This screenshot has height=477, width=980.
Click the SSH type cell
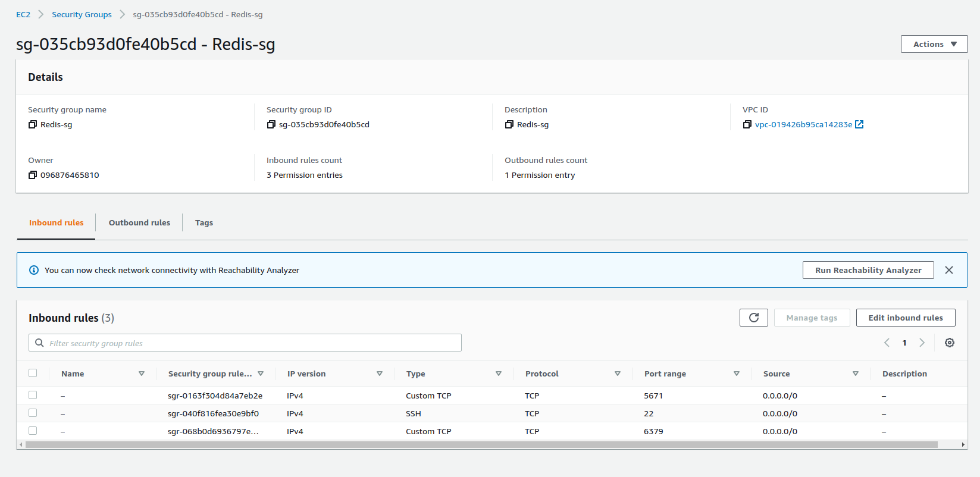tap(414, 413)
